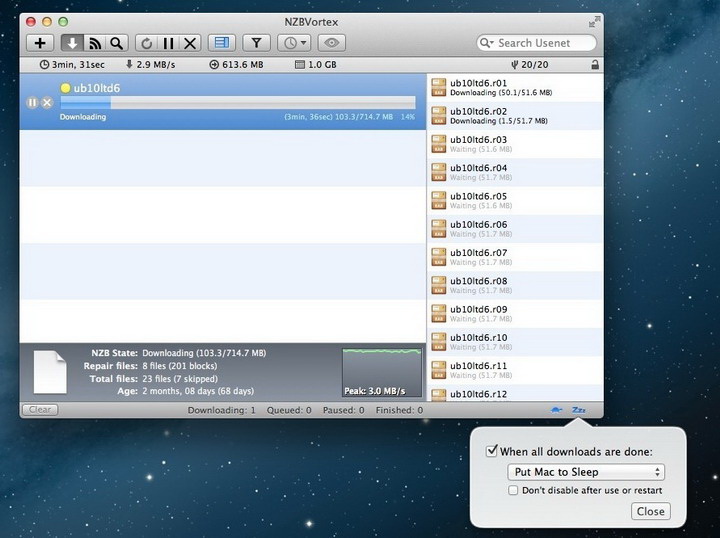Enable 'Don't disable after use or restart'
The height and width of the screenshot is (538, 720).
click(x=513, y=490)
